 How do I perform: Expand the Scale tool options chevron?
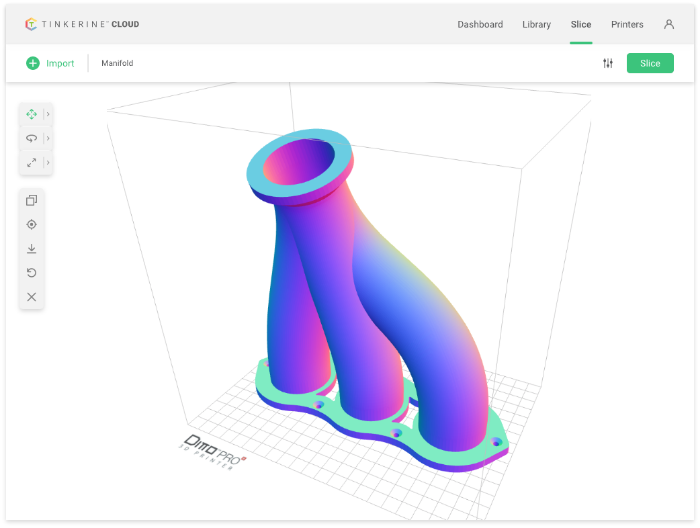coord(48,162)
